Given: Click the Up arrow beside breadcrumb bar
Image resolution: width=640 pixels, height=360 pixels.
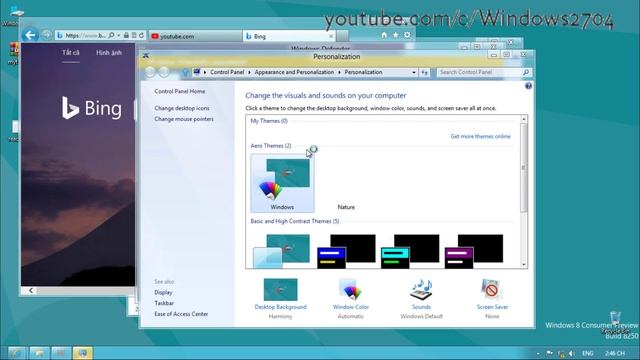Looking at the screenshot, I should click(x=185, y=72).
